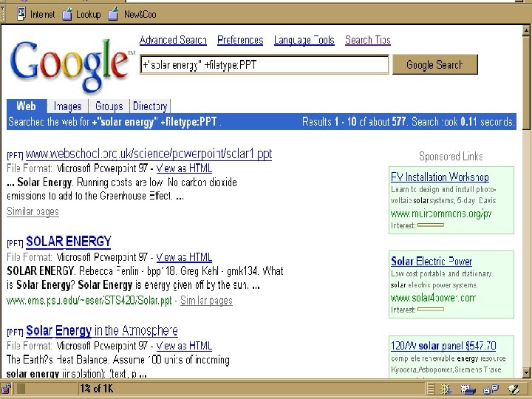532x399 pixels.
Task: Switch to the Groups tab
Action: [109, 106]
